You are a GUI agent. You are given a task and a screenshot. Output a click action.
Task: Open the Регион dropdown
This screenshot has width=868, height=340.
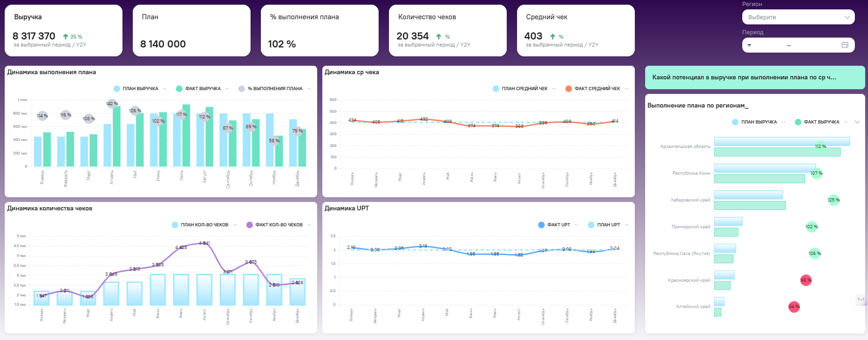[x=798, y=17]
